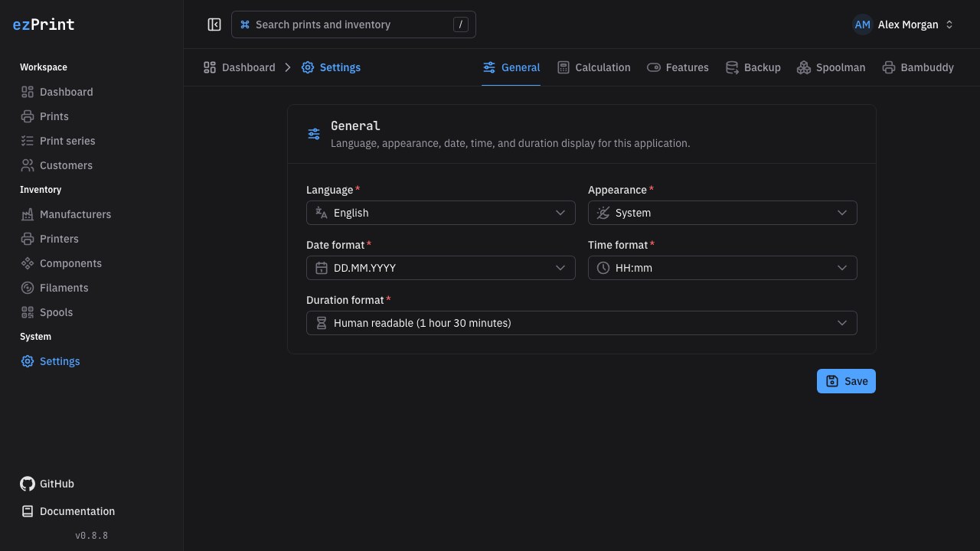The image size is (980, 551).
Task: Go to the Spoolman tab
Action: point(831,67)
